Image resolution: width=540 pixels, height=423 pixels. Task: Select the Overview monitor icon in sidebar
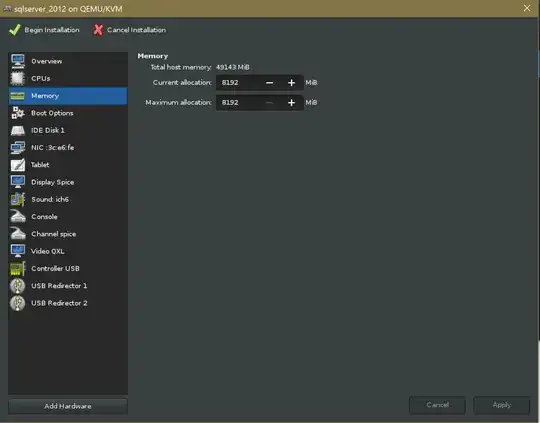click(18, 61)
